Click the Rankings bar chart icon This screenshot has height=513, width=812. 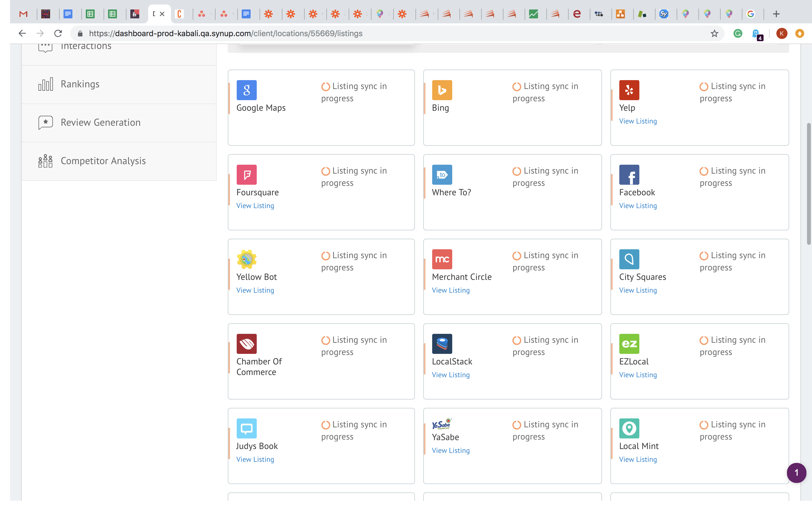pos(45,84)
